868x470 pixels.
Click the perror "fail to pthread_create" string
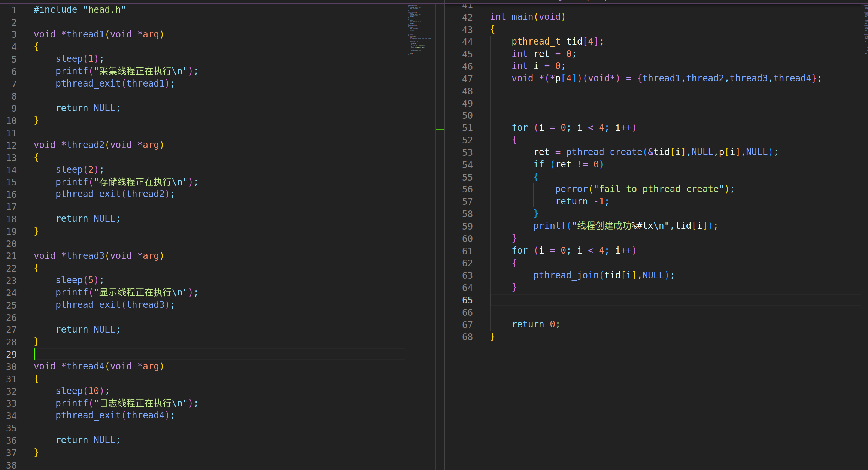point(659,189)
